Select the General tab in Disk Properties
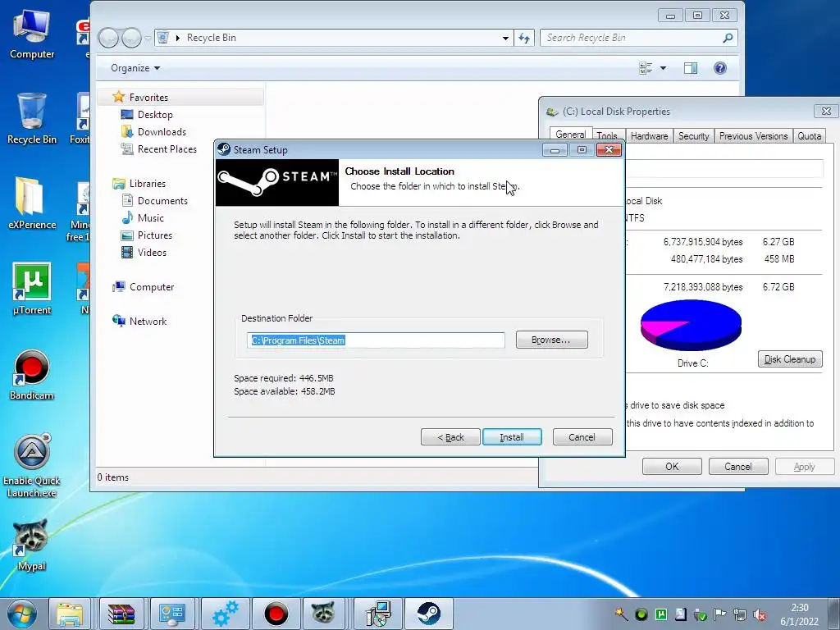The height and width of the screenshot is (630, 840). (x=571, y=135)
